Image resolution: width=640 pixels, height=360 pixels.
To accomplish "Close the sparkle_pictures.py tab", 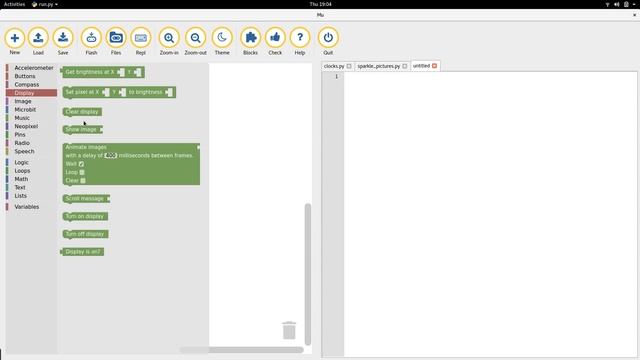I will (404, 66).
